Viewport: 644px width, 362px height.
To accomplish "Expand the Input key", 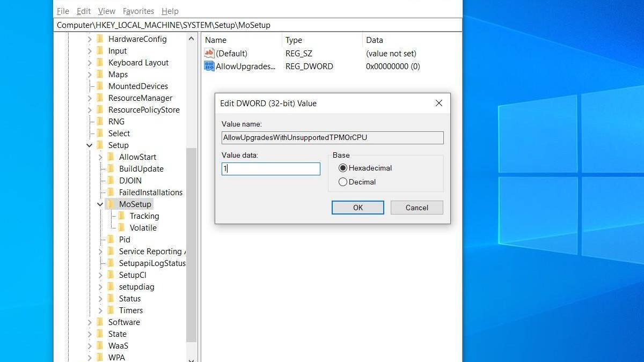I will click(90, 51).
